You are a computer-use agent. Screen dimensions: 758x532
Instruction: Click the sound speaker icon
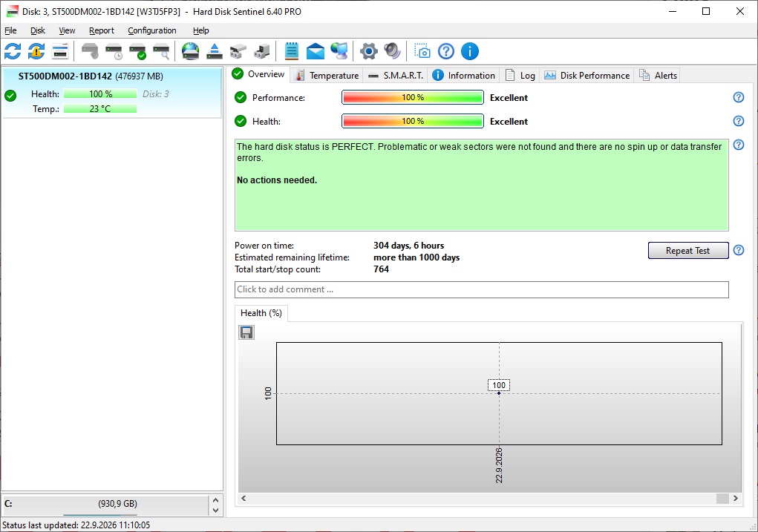[x=392, y=51]
